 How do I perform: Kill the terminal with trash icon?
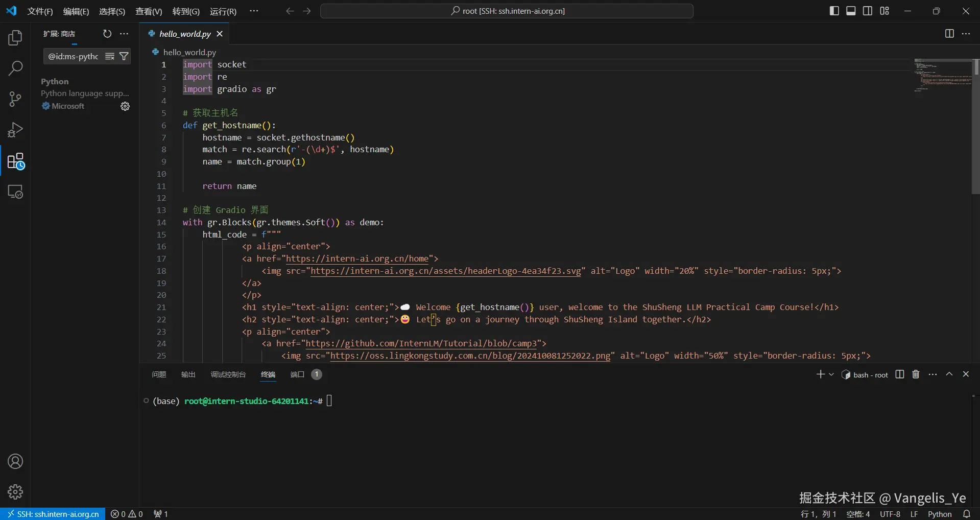pyautogui.click(x=916, y=374)
